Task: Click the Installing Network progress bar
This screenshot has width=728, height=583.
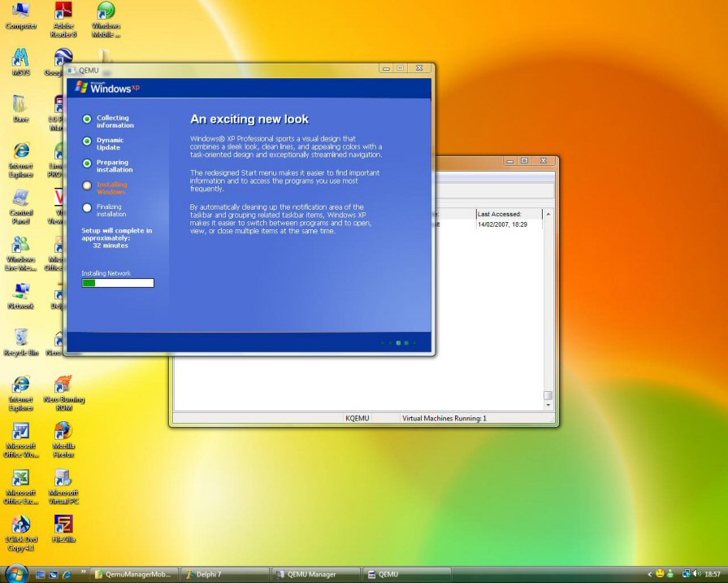Action: [118, 283]
